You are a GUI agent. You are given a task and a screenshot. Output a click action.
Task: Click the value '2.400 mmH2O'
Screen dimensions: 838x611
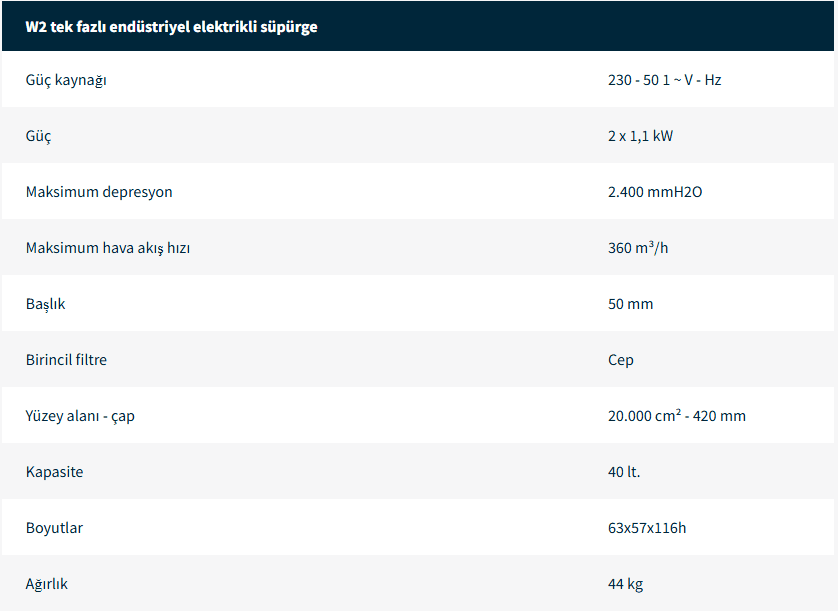tap(655, 192)
